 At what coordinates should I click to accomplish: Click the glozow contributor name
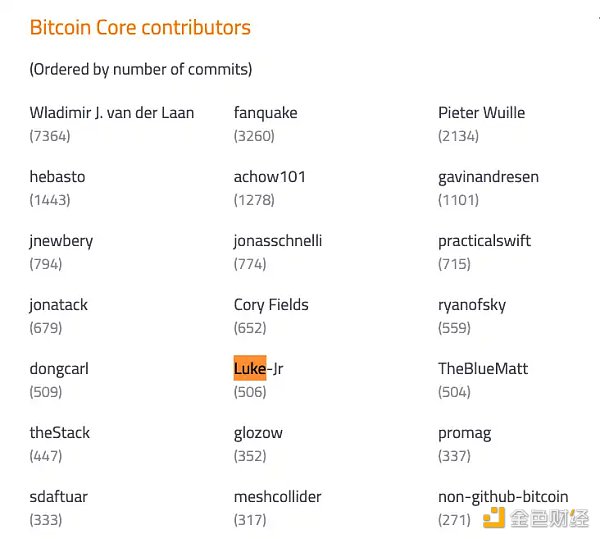(258, 433)
